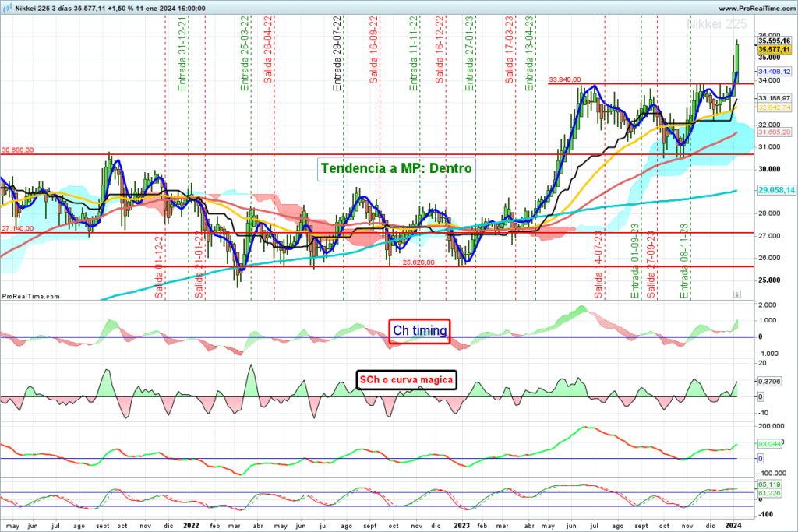Click the blue 34.408,12 axis value
The width and height of the screenshot is (798, 532).
[x=774, y=72]
